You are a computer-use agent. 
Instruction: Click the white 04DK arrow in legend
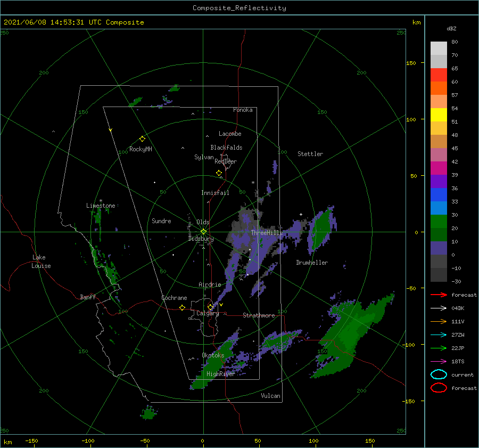(x=439, y=308)
